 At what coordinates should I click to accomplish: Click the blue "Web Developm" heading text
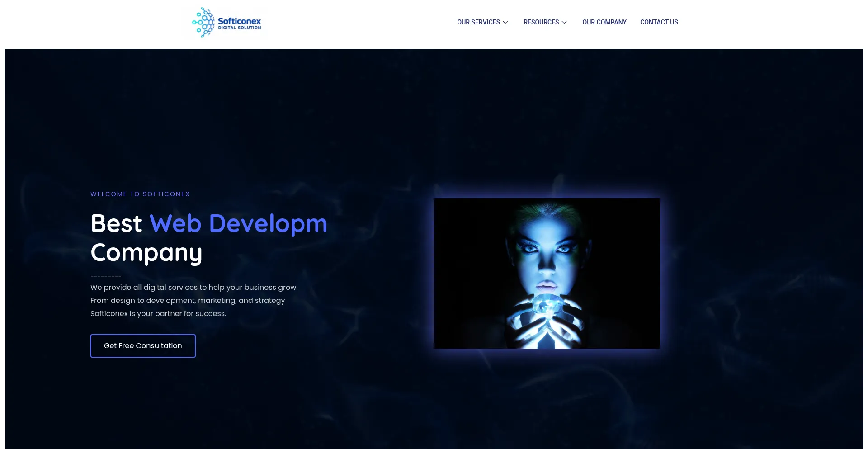238,223
